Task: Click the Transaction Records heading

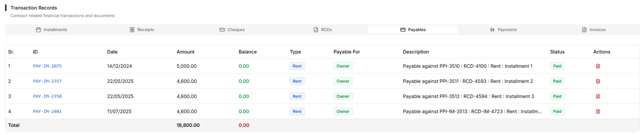Action: tap(34, 8)
